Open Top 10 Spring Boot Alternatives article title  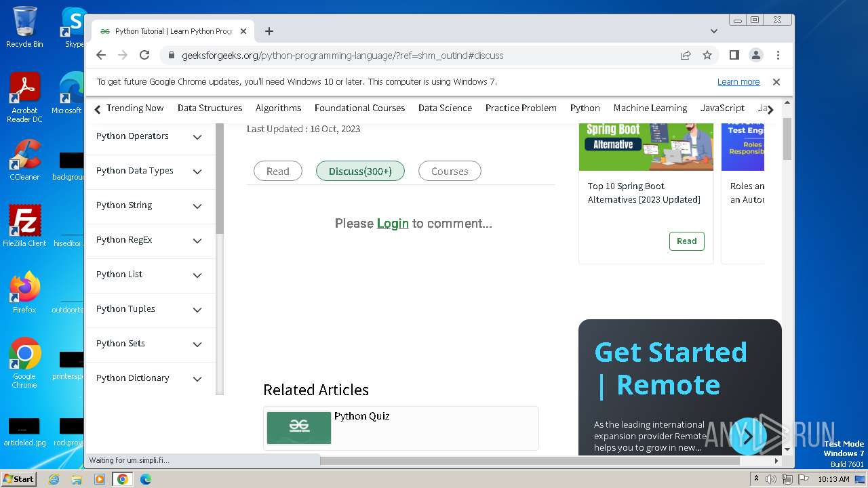[x=644, y=192]
